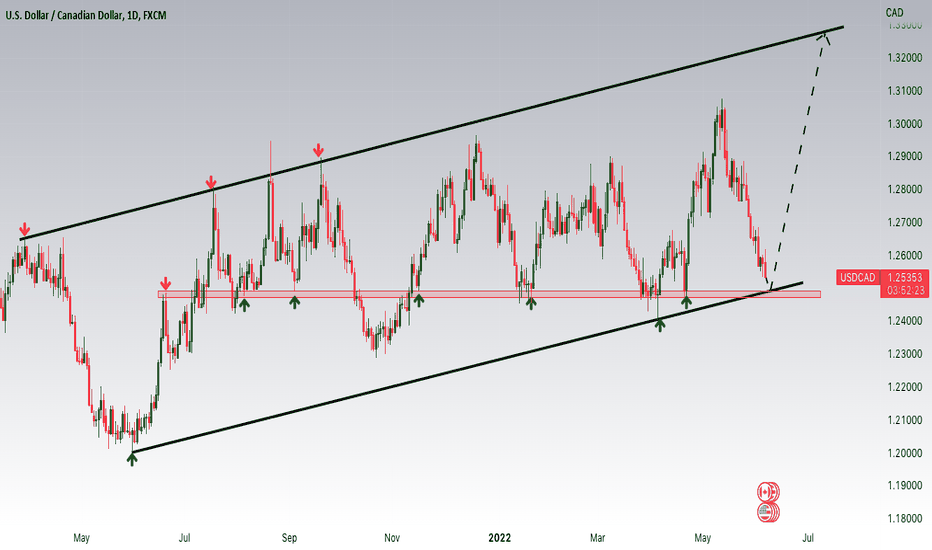Click the 1.31000 price axis label
Screen dimensions: 932x550
pyautogui.click(x=905, y=91)
